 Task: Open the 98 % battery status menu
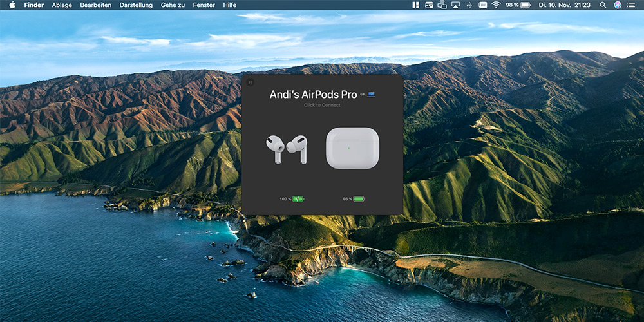tap(518, 5)
